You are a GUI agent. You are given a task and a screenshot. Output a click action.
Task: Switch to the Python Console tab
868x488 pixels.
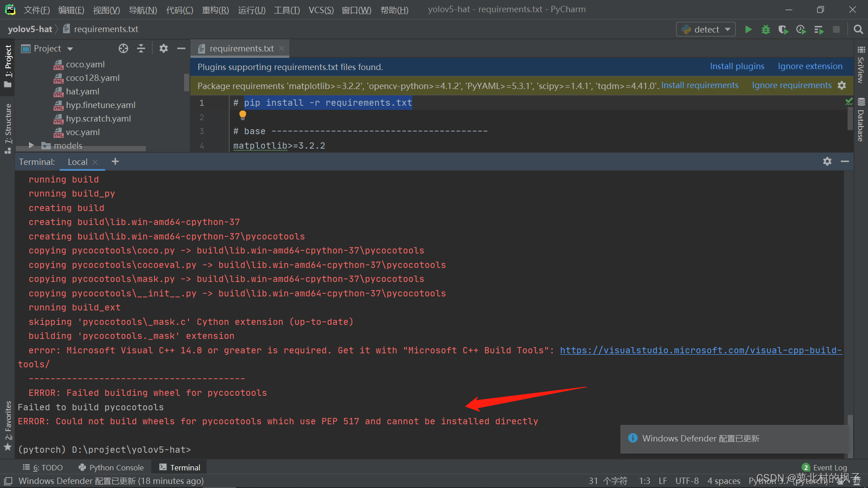click(x=111, y=468)
